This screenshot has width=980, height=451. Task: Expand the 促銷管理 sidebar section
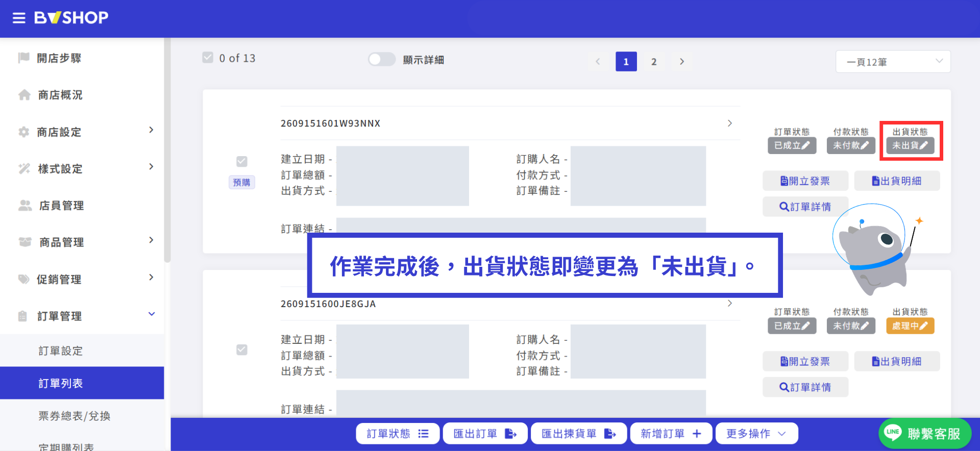coord(151,278)
